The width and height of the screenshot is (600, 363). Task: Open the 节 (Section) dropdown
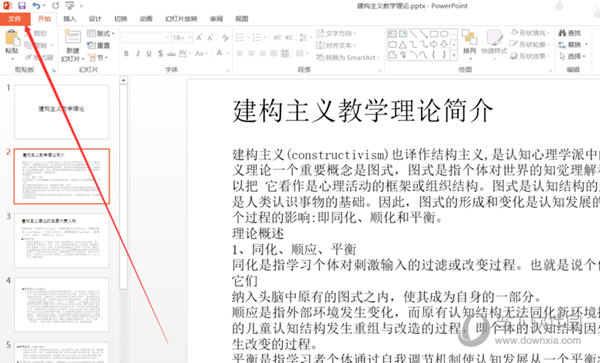(x=98, y=57)
